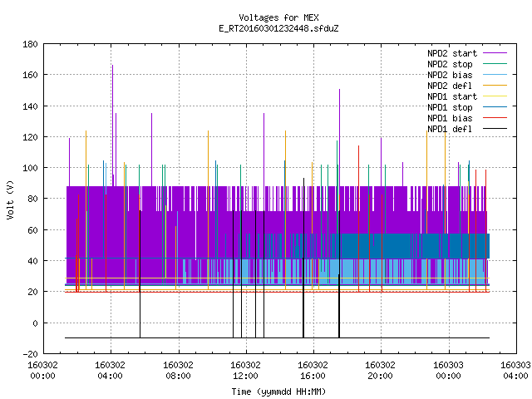Select the filename E_RT20160301232448.sfduZ subtitle

click(278, 28)
